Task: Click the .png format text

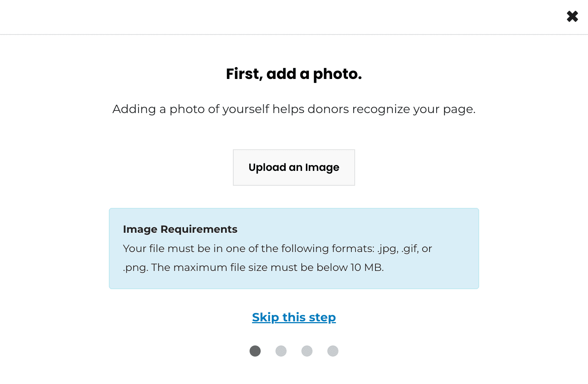Action: (x=135, y=268)
